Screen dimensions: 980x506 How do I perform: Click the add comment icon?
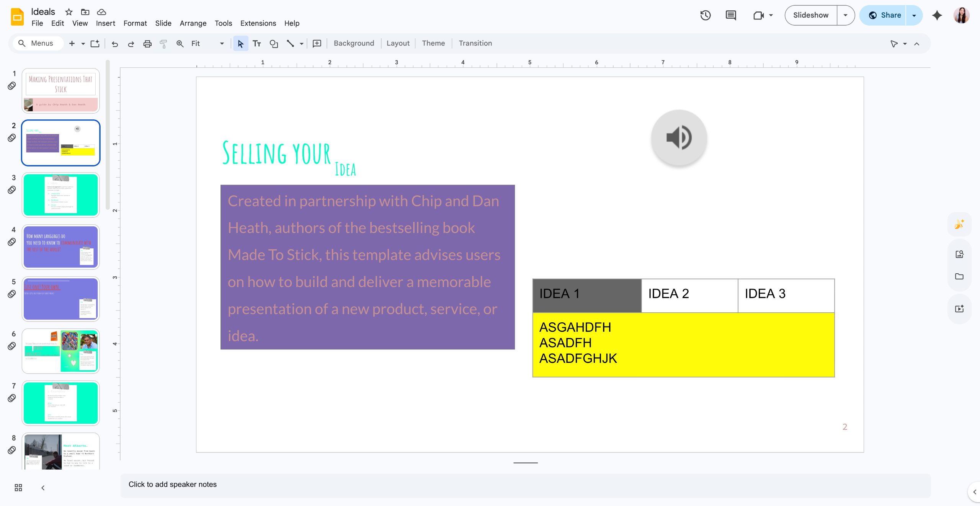point(317,44)
